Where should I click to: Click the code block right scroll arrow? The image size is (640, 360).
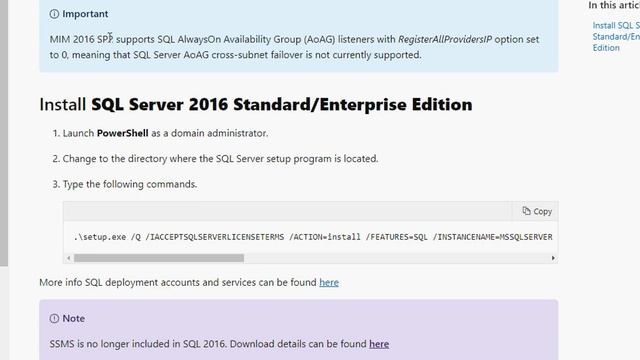point(553,258)
